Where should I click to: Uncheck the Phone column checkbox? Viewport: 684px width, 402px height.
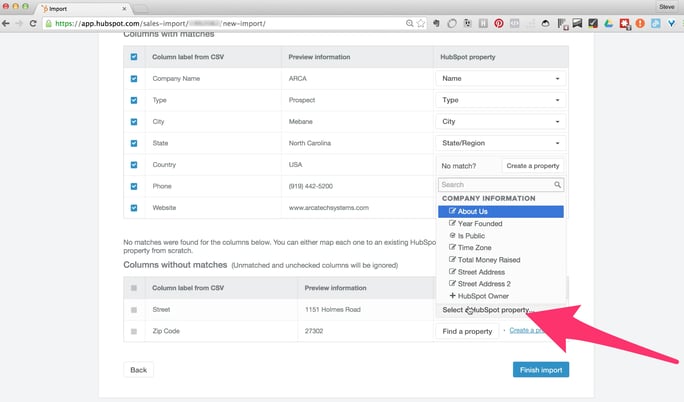click(134, 186)
